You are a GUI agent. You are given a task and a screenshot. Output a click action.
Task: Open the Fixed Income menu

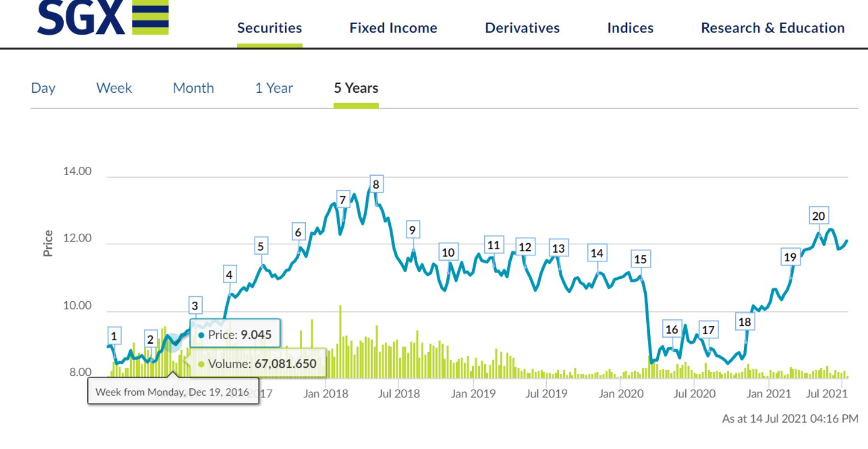click(x=393, y=28)
